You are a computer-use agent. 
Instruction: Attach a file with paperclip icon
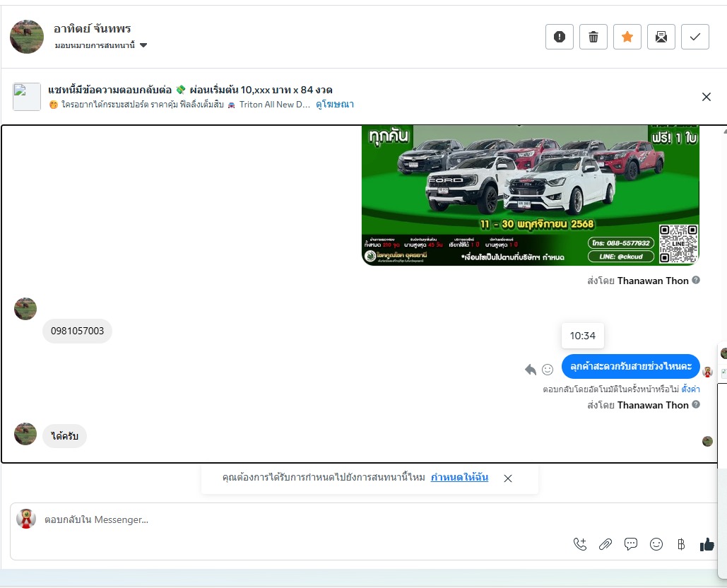(x=605, y=544)
